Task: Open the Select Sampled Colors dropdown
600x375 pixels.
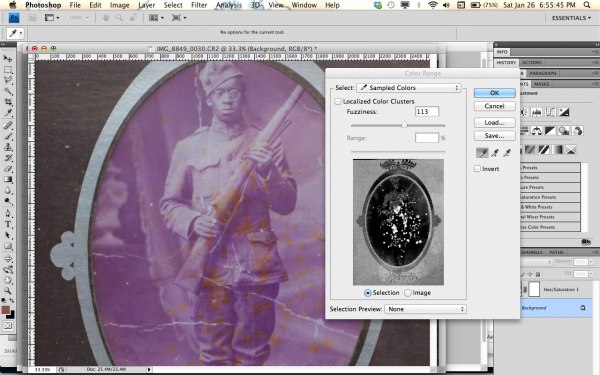Action: pyautogui.click(x=408, y=88)
